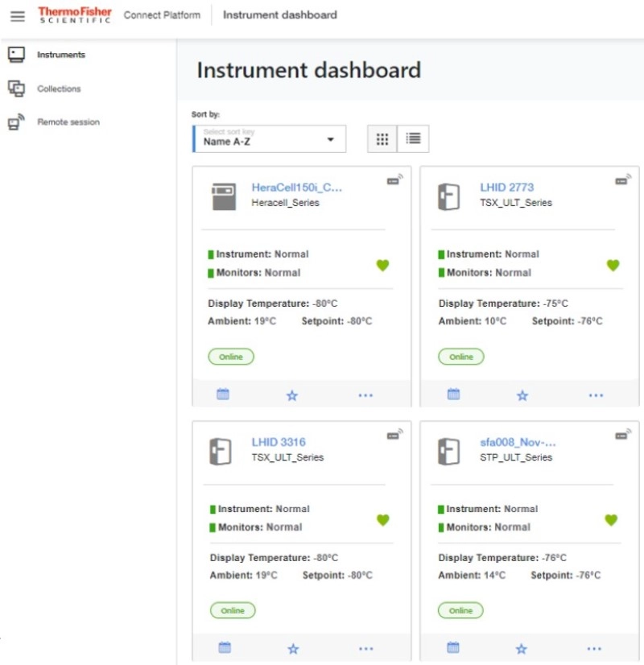Open the Name A-Z sort dropdown
Image resolution: width=644 pixels, height=665 pixels.
270,138
